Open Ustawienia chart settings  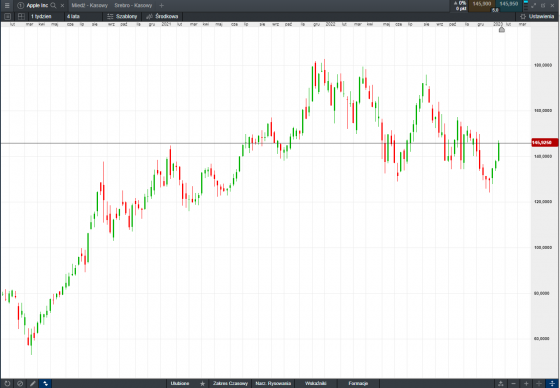(537, 16)
